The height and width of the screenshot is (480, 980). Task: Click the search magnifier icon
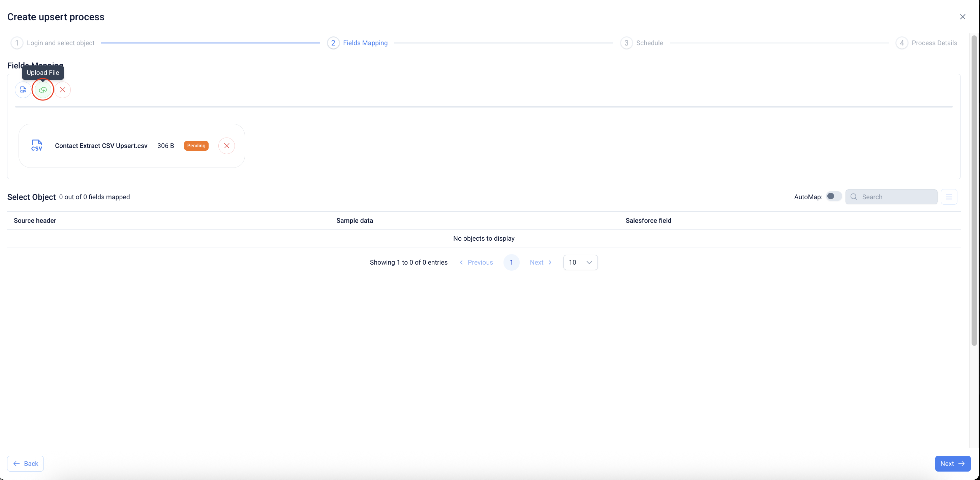(x=854, y=197)
